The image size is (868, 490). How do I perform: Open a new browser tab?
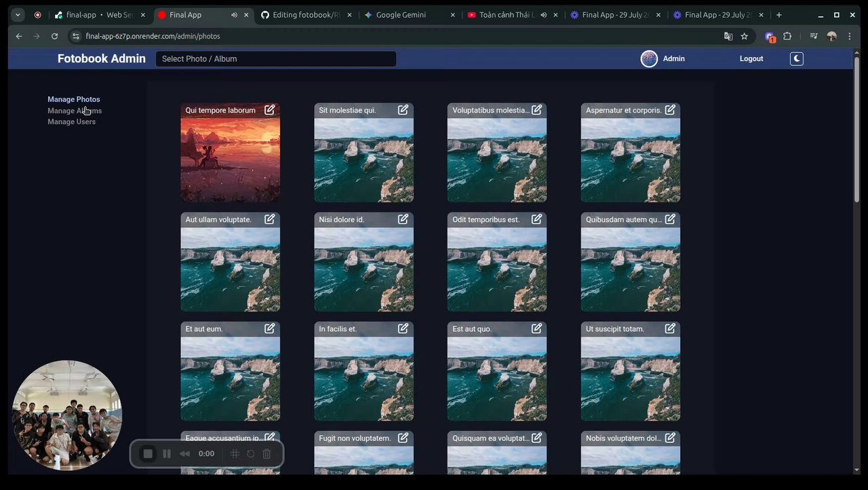(x=779, y=15)
